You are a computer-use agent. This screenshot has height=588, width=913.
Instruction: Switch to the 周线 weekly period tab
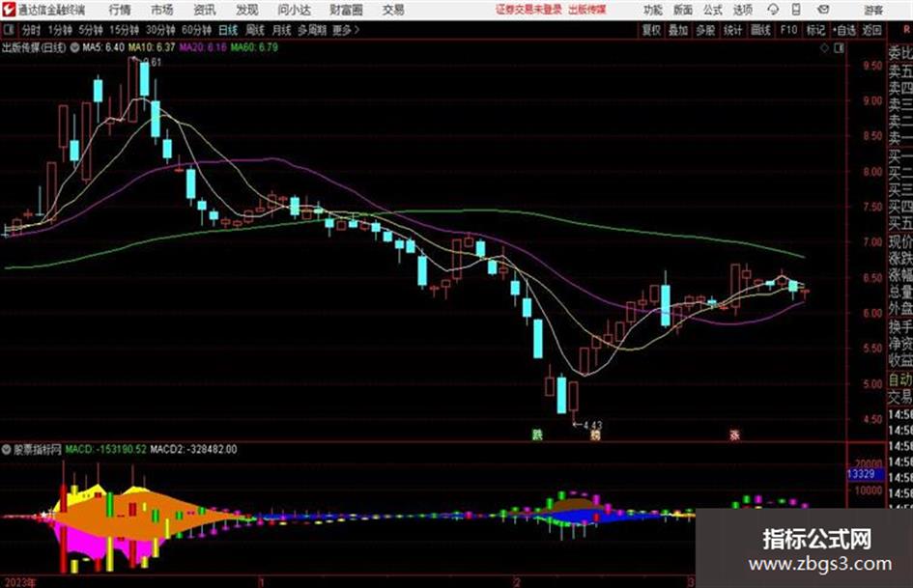pos(255,30)
